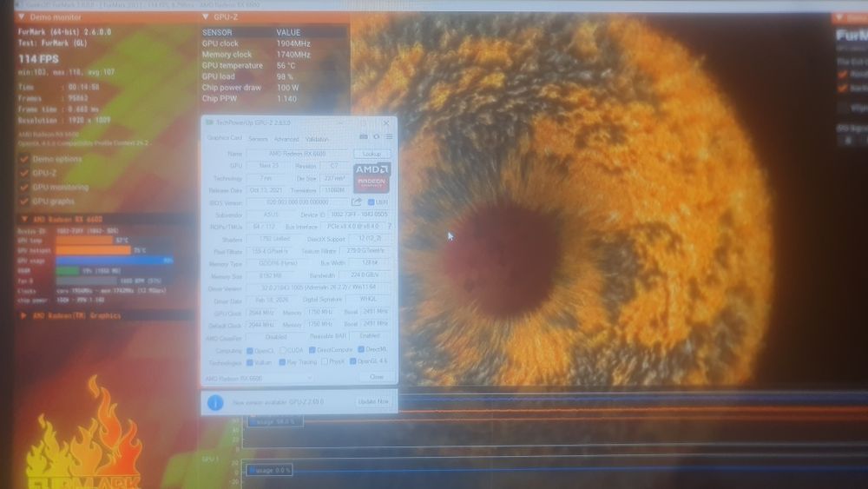Screen dimensions: 868x489
Task: Switch to the Graphics Card tab
Action: [224, 138]
